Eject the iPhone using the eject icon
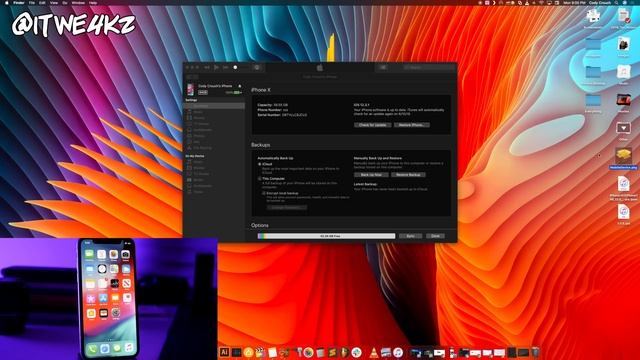Viewport: 640px width, 360px height. 240,86
